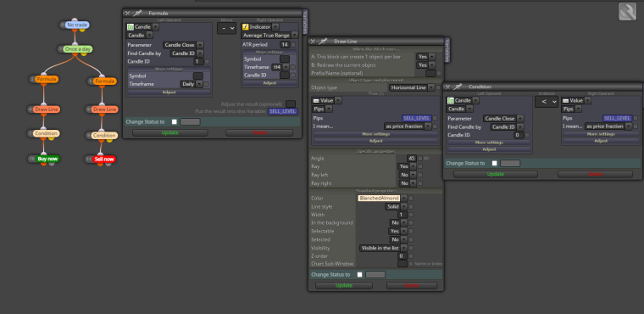Toggle the checkbox beside Z-order field
This screenshot has width=644, height=314.
click(411, 256)
